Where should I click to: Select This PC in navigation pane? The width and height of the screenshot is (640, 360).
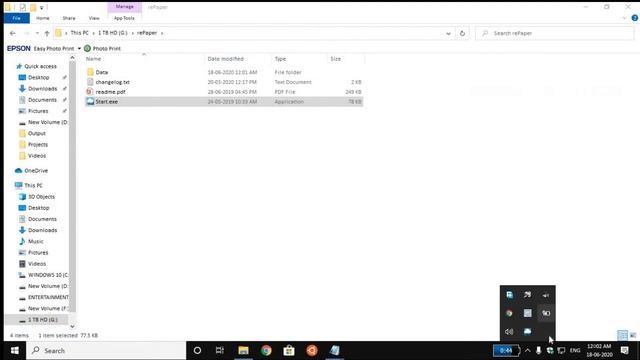(x=33, y=185)
